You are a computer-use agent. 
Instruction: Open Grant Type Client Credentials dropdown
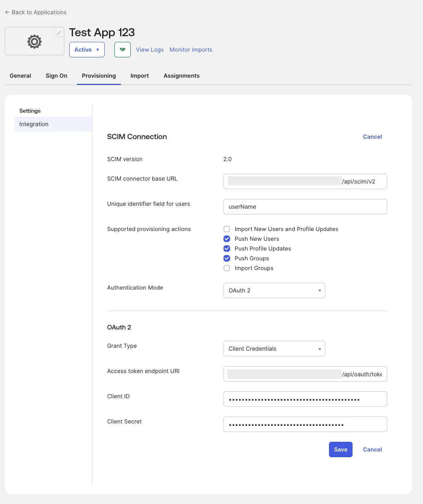(274, 349)
